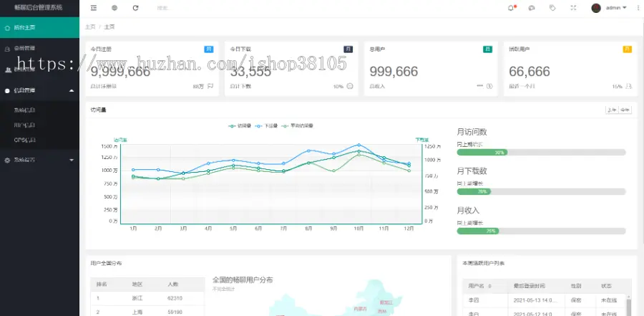This screenshot has width=644, height=316.
Task: Click 黑龙江 region on the map
Action: coord(386,303)
